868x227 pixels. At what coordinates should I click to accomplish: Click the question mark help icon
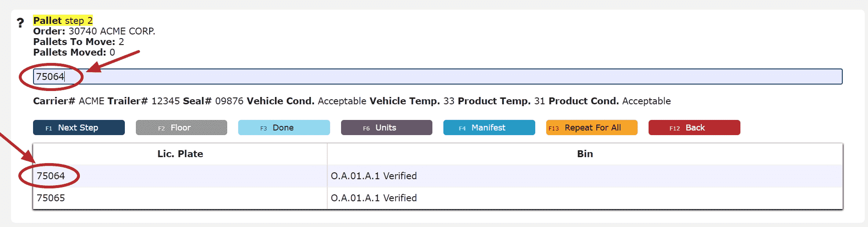tap(20, 23)
